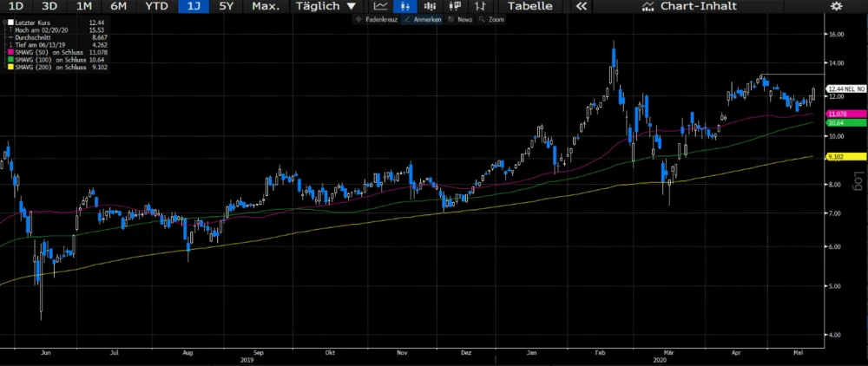Select the 6M time range tab

coord(118,6)
